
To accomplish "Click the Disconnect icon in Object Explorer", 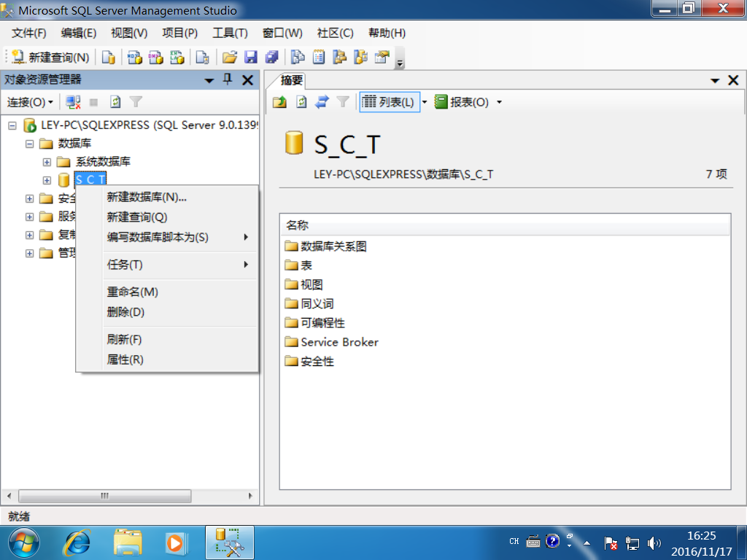I will 73,102.
